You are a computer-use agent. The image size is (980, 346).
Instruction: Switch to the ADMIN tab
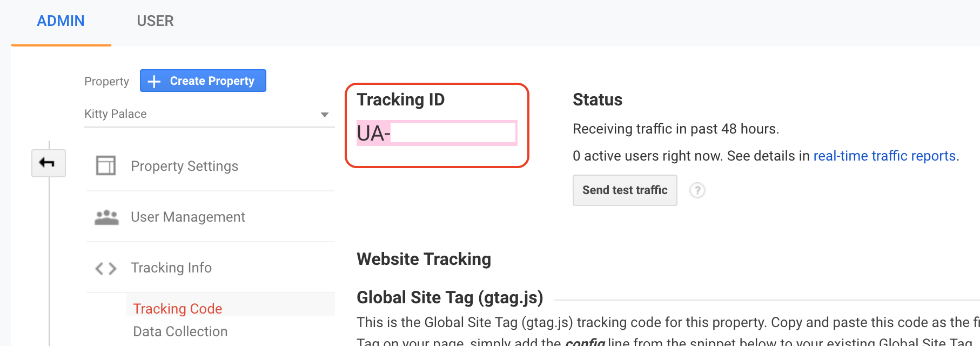tap(60, 21)
